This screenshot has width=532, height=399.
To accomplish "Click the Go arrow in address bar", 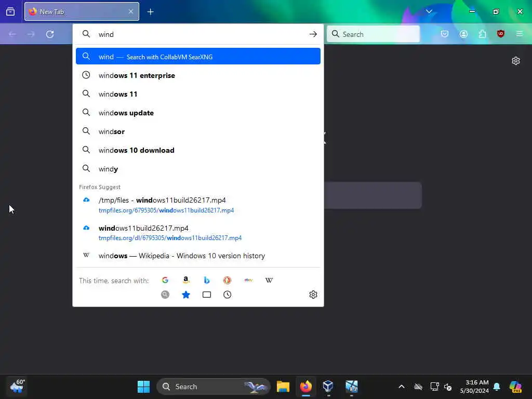I will (x=313, y=34).
